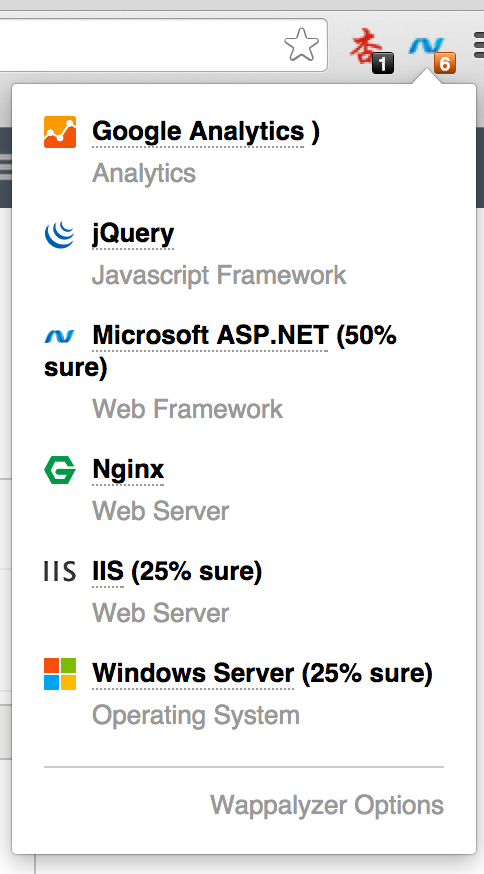Click the Wappalyzer extension icon with badge 6
Viewport: 484px width, 874px height.
point(433,53)
